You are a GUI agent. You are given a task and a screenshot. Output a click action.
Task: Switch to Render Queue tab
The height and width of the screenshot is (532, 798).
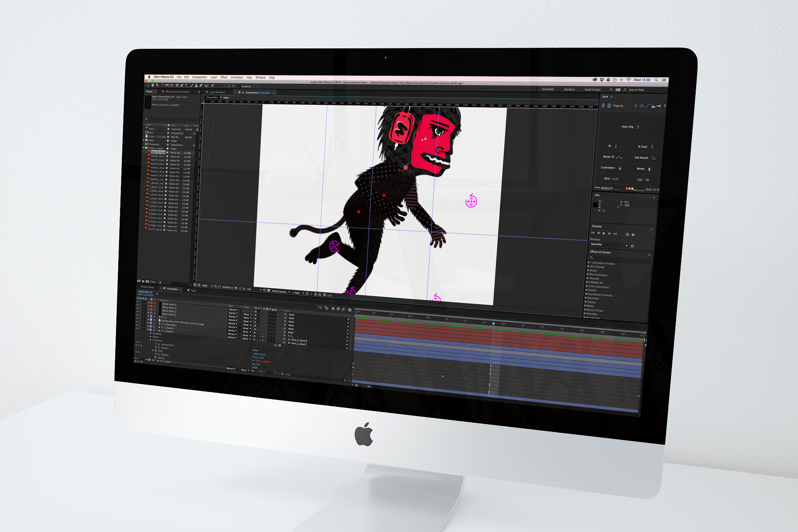coord(147,287)
